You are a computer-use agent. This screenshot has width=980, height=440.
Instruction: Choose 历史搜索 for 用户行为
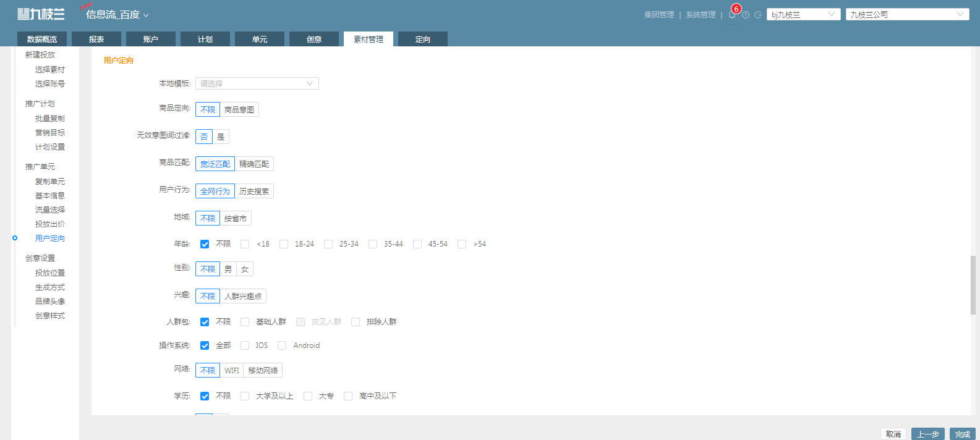254,191
